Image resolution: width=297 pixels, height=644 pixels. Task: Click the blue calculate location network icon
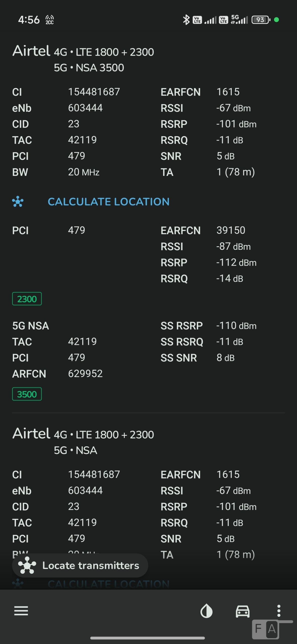tap(18, 202)
